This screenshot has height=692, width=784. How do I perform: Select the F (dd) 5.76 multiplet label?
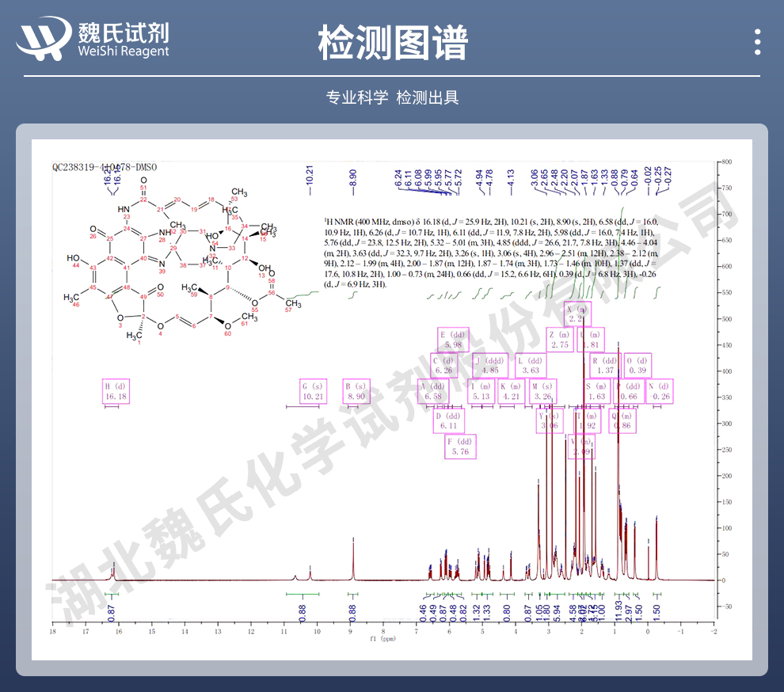[x=460, y=447]
